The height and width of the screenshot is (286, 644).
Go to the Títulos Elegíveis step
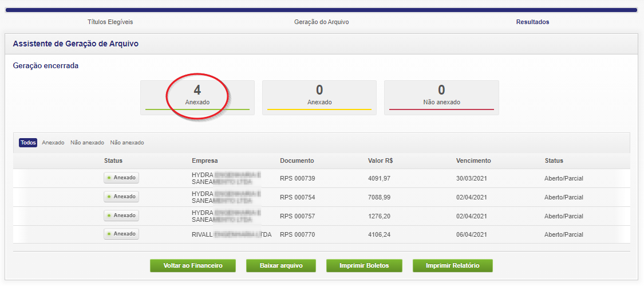click(x=110, y=22)
